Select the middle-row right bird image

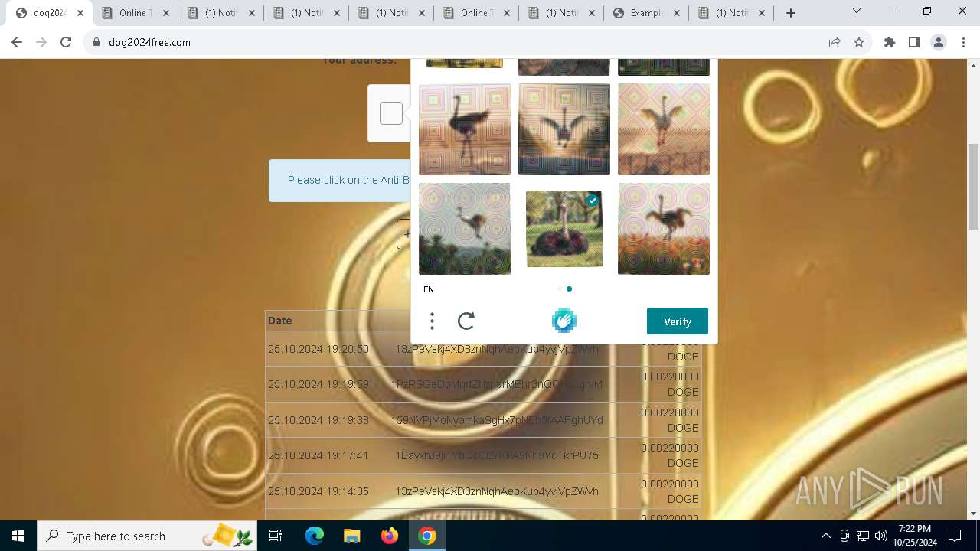pos(664,129)
